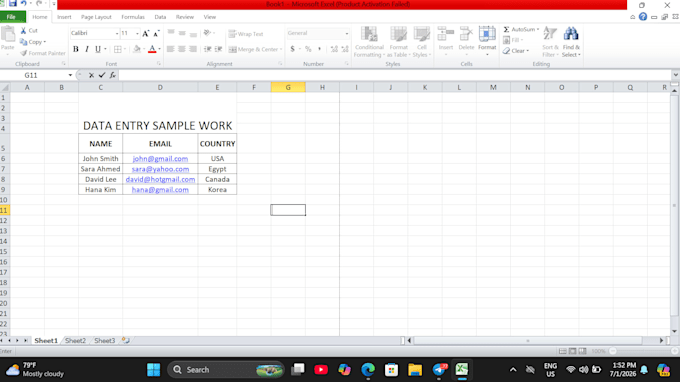Click inside the formula bar input
Viewport: 680px width, 382px height.
[395, 75]
